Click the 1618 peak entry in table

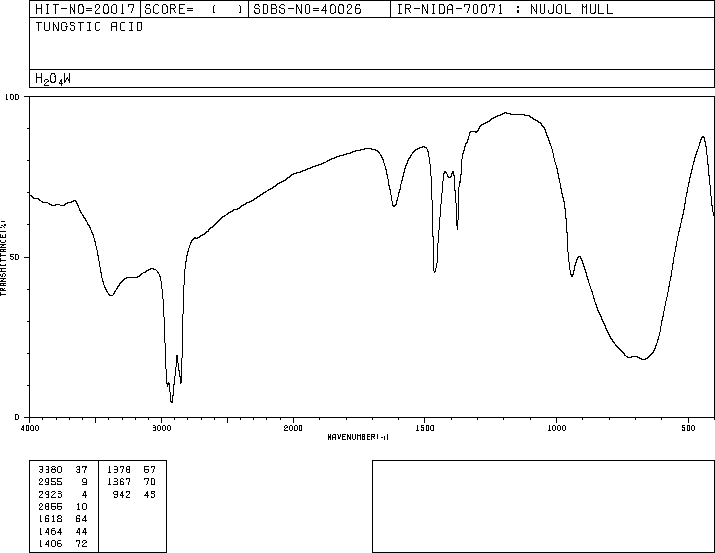click(x=50, y=519)
